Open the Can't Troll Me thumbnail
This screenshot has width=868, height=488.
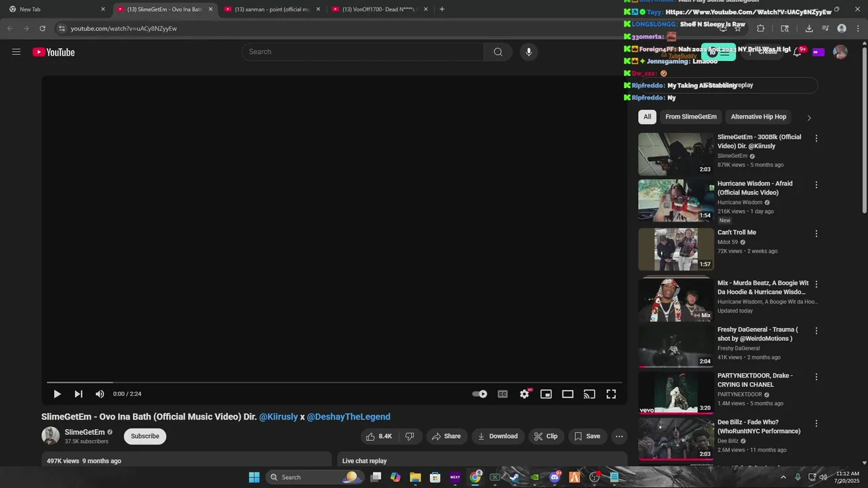(x=676, y=249)
